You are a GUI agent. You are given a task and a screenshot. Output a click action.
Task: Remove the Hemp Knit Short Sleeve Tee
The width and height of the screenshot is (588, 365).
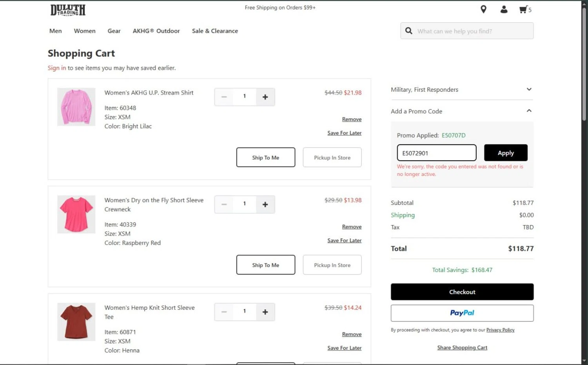352,334
